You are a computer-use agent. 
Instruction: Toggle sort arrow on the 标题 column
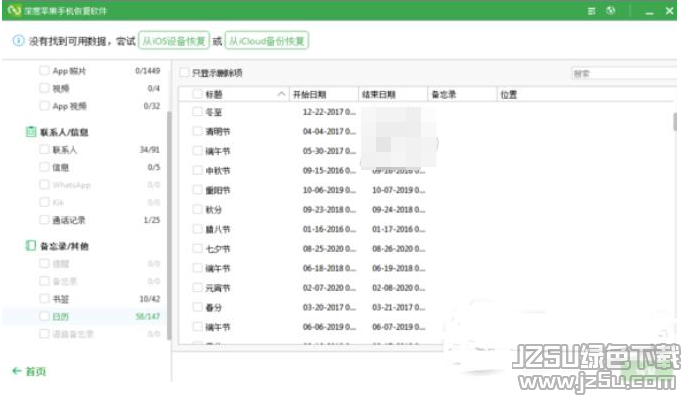[x=281, y=94]
